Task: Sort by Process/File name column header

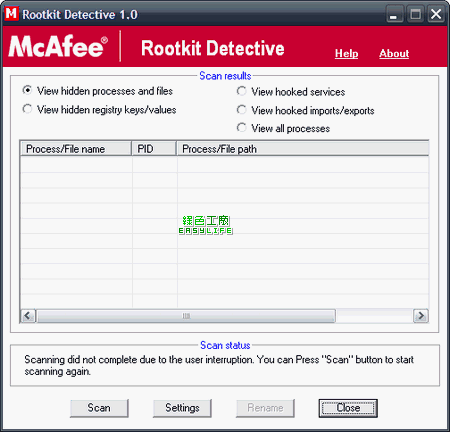Action: tap(76, 149)
